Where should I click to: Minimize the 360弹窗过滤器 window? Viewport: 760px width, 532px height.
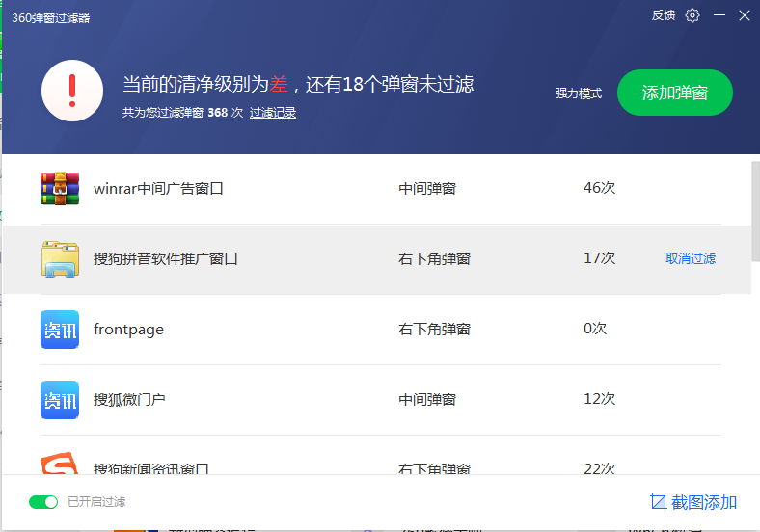(719, 15)
